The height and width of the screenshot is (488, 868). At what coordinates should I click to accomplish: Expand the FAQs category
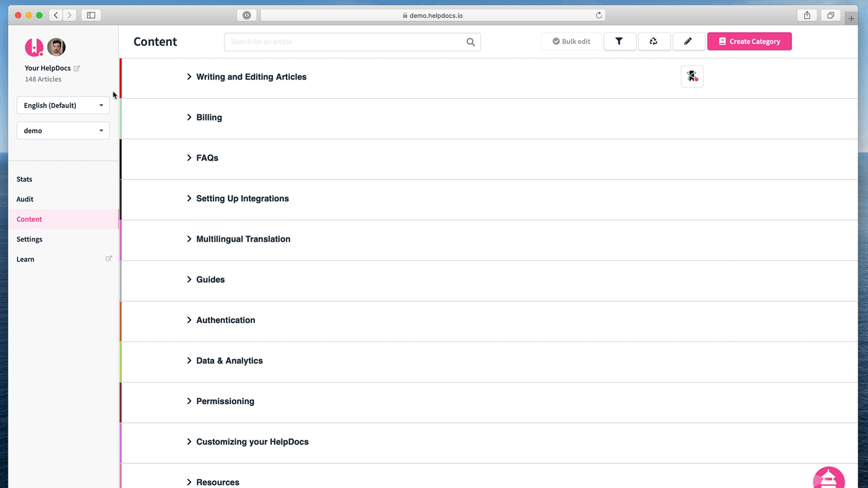coord(189,158)
